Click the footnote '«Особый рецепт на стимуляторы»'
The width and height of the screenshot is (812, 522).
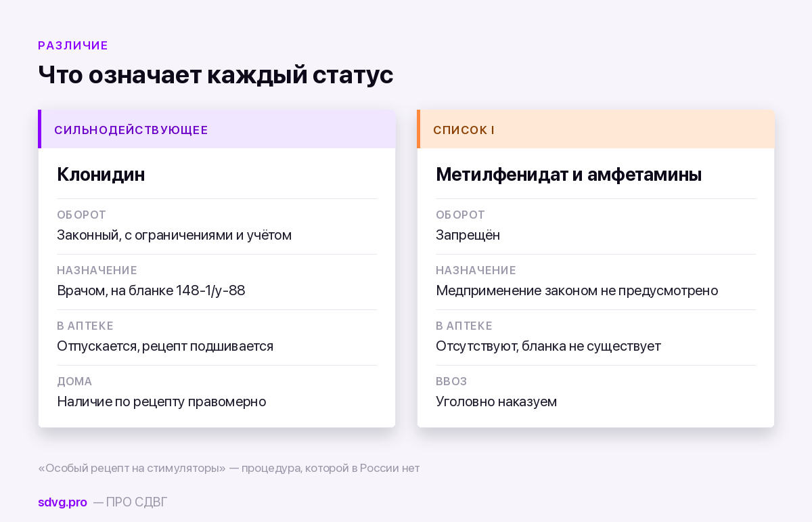132,469
